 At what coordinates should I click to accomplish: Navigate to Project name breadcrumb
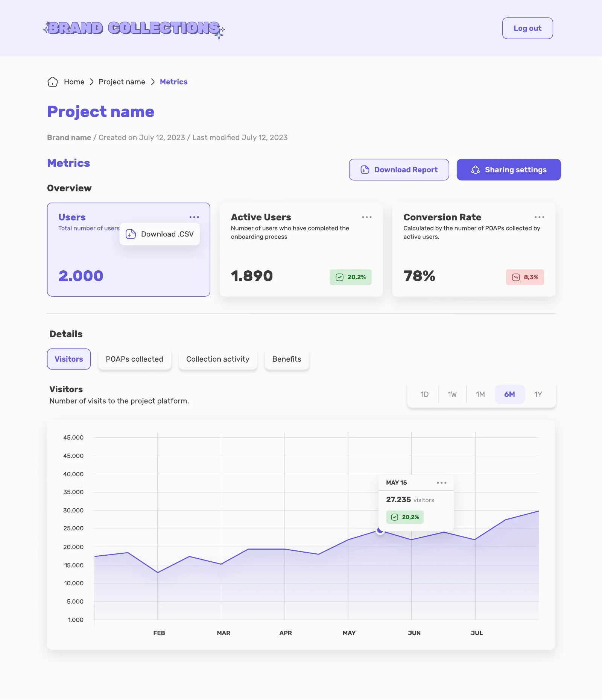(122, 82)
